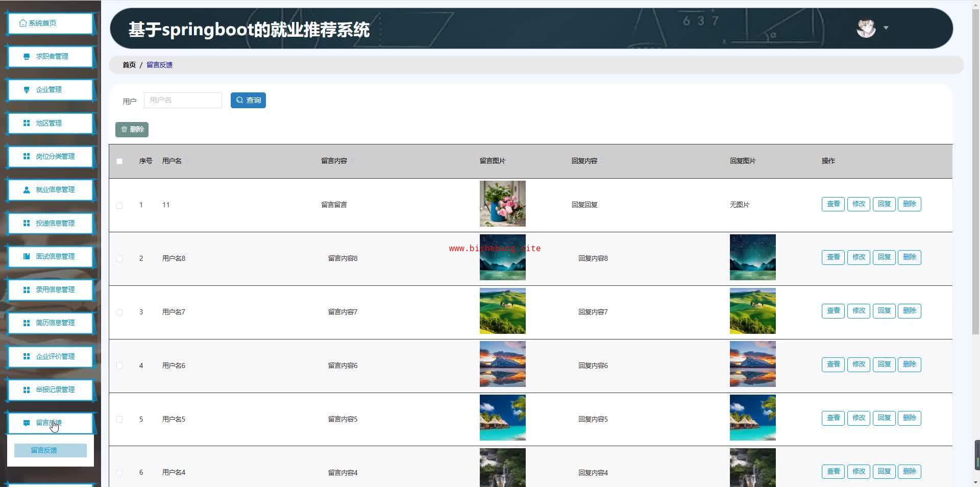Click the batch 删除 button above the table

point(132,130)
